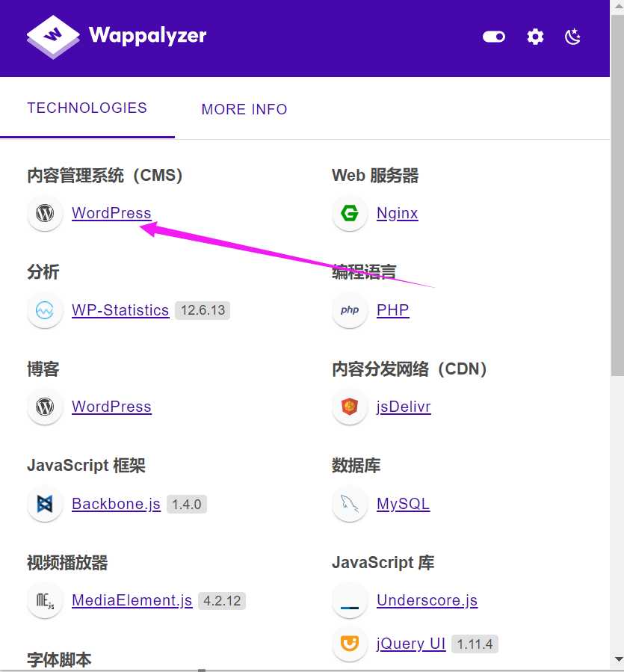Switch to the MORE INFO tab
This screenshot has width=624, height=672.
[244, 109]
